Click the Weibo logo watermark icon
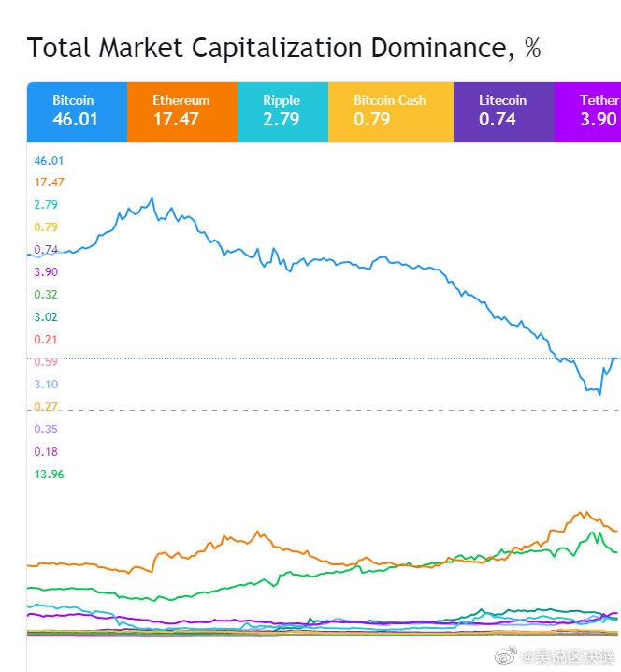This screenshot has width=621, height=672. point(506,655)
